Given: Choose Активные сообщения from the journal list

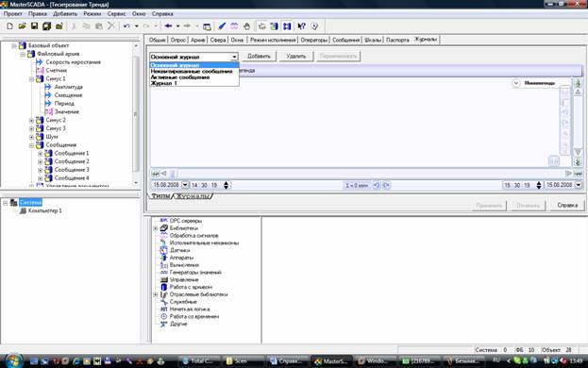Looking at the screenshot, I should pyautogui.click(x=180, y=77).
